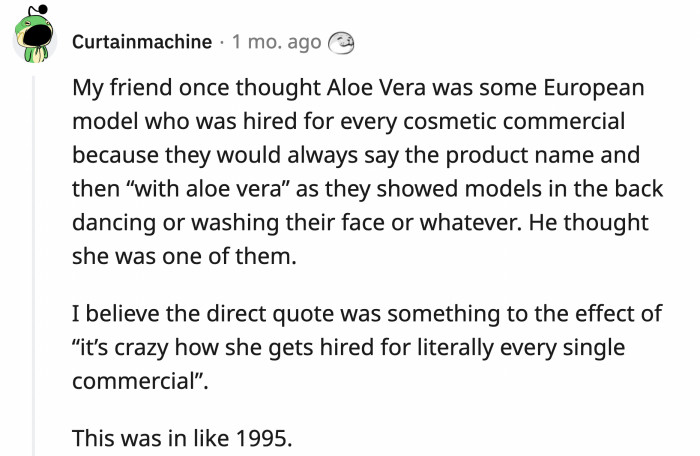Click the sentence "she was one of them."
Image resolution: width=700 pixels, height=456 pixels.
(x=185, y=257)
